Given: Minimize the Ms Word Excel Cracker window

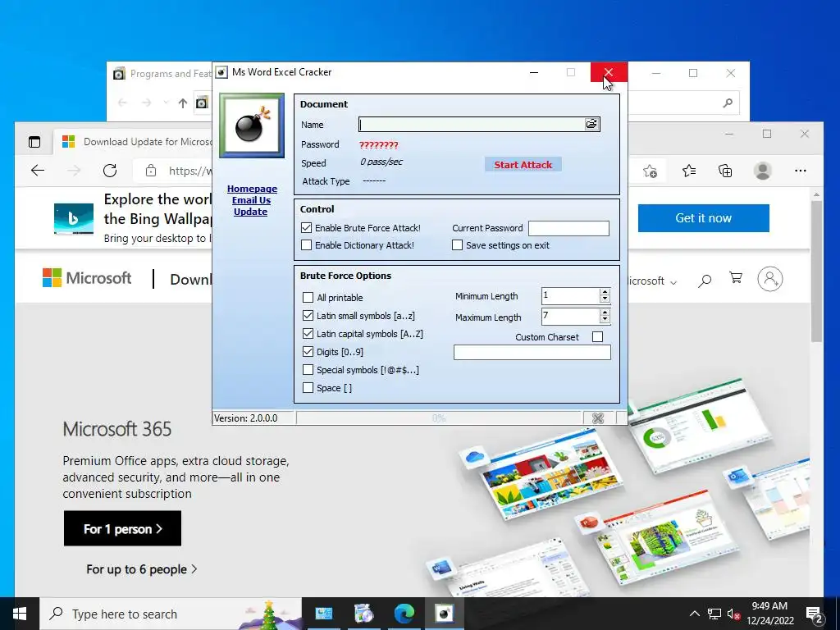Looking at the screenshot, I should pos(534,72).
